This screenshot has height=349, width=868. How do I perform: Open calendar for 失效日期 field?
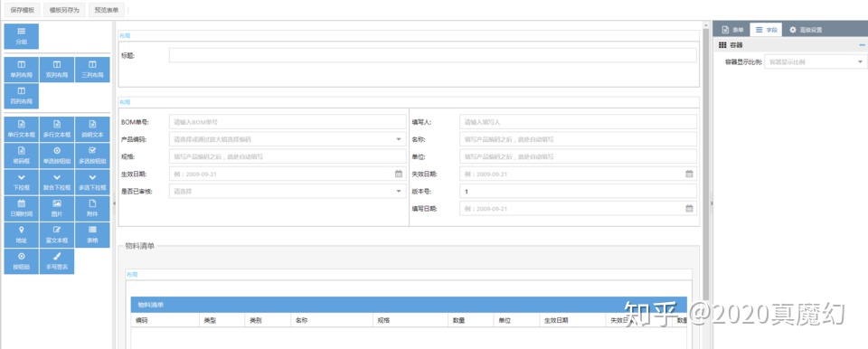[x=689, y=174]
